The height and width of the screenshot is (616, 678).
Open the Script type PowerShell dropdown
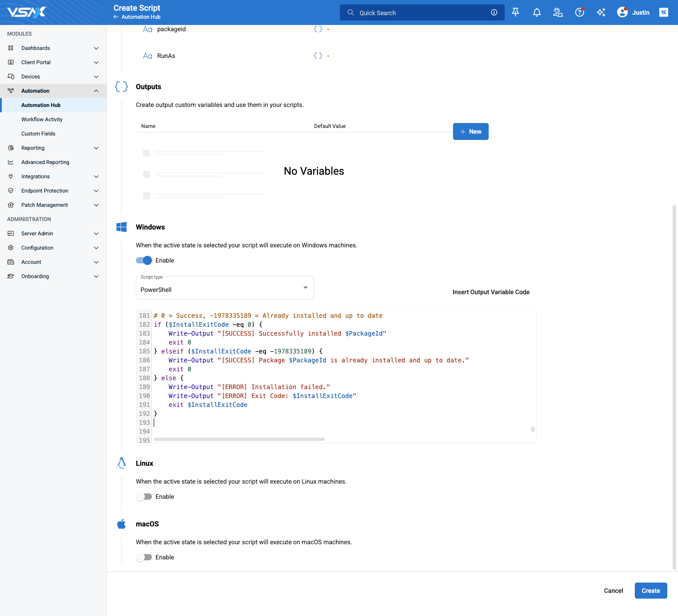click(x=225, y=288)
